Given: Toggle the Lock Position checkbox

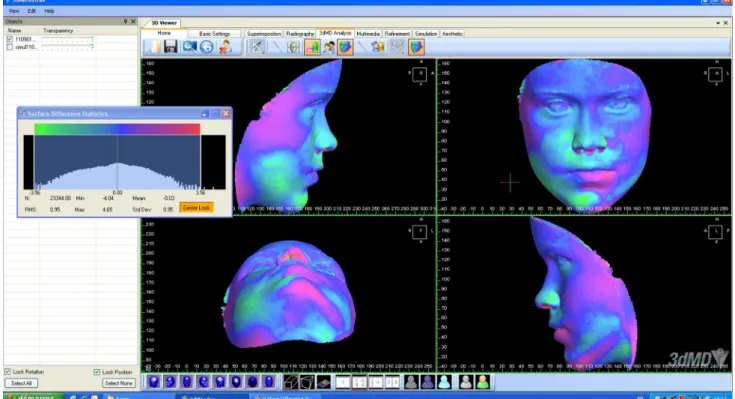Looking at the screenshot, I should pyautogui.click(x=97, y=372).
